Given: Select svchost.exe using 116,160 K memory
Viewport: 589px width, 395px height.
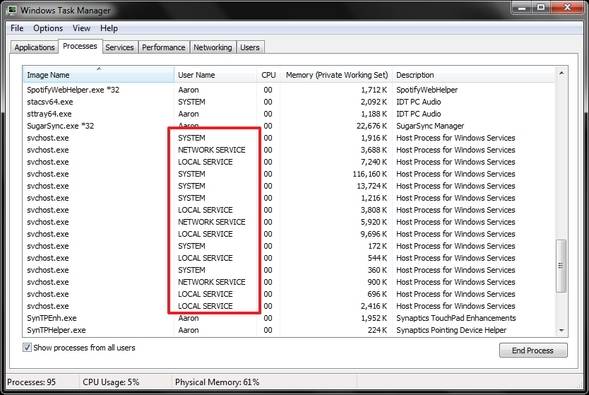Looking at the screenshot, I should [x=288, y=174].
